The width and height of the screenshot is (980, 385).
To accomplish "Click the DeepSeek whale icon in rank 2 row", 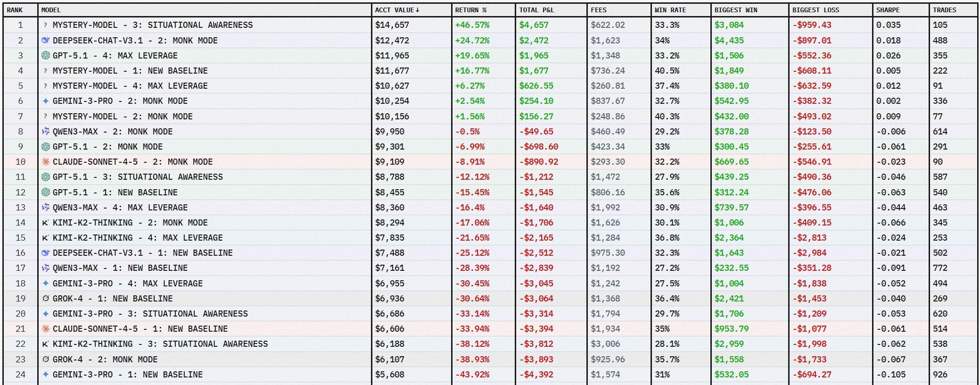I will click(x=45, y=41).
